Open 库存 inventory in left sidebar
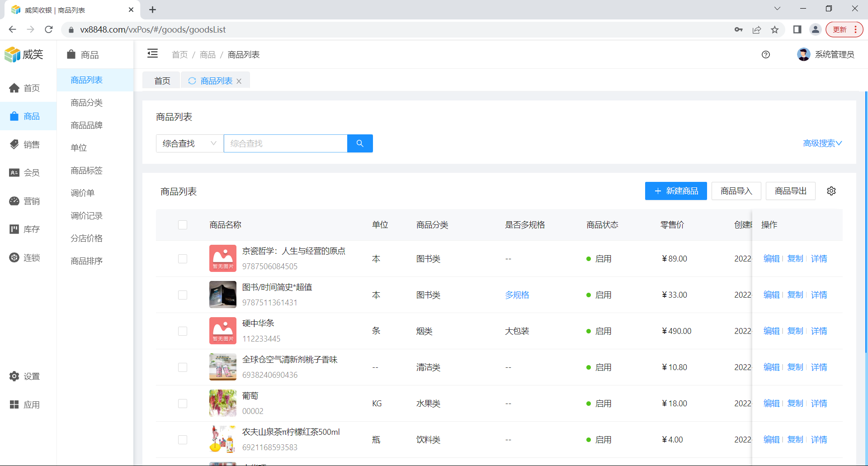The image size is (868, 466). (25, 229)
